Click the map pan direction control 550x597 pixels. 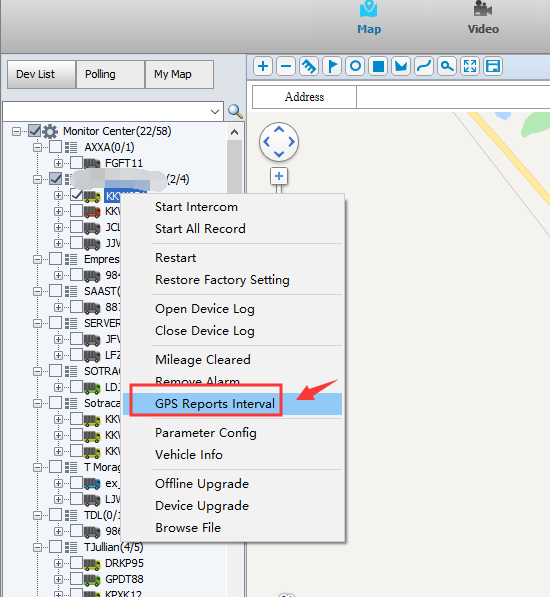pos(279,142)
